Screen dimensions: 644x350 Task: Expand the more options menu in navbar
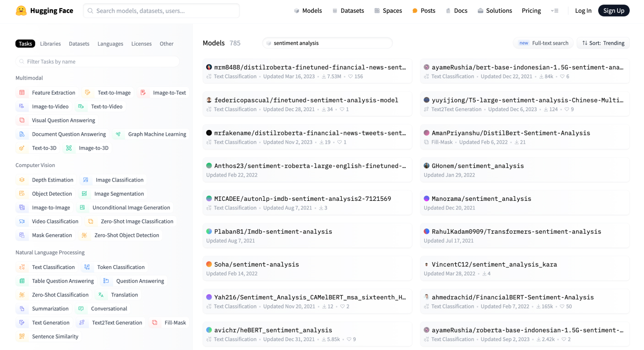[x=555, y=11]
